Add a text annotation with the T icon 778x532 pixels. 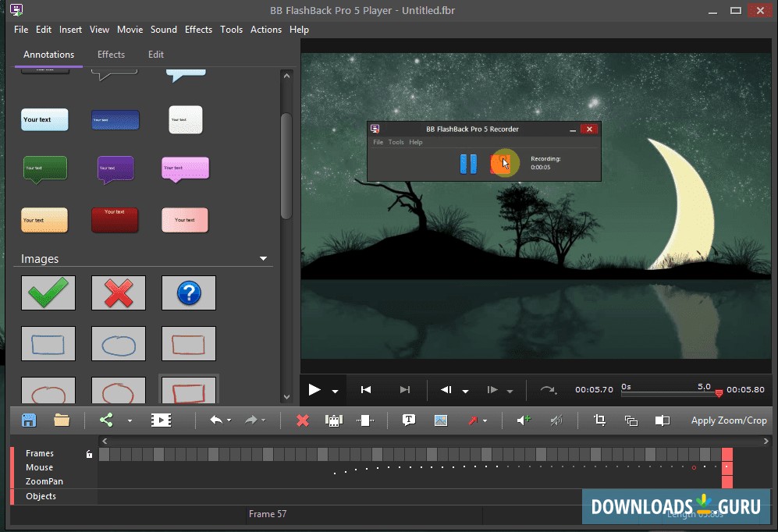pos(409,420)
